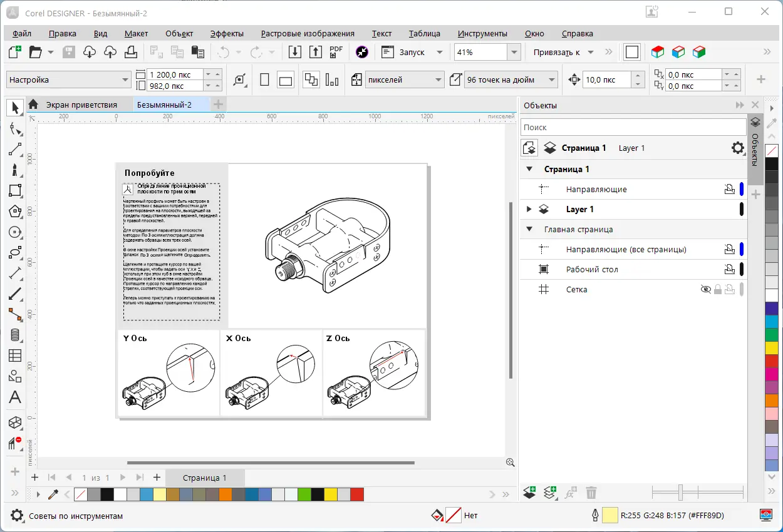
Task: Click the Print icon in toolbar
Action: click(x=131, y=52)
